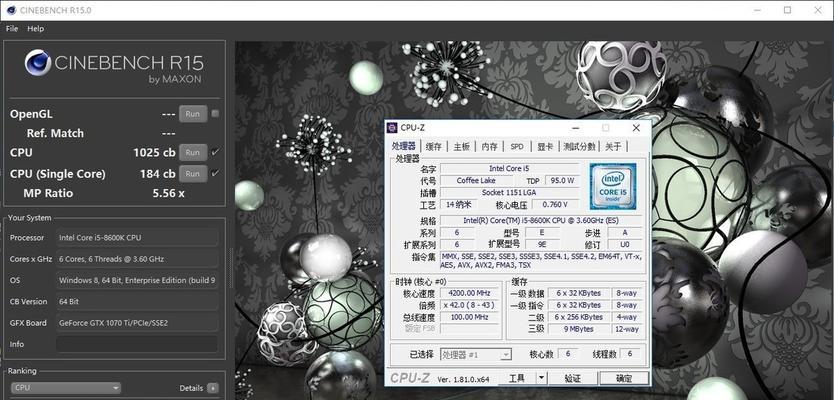The width and height of the screenshot is (834, 400).
Task: Run the CPU benchmark
Action: coord(193,153)
